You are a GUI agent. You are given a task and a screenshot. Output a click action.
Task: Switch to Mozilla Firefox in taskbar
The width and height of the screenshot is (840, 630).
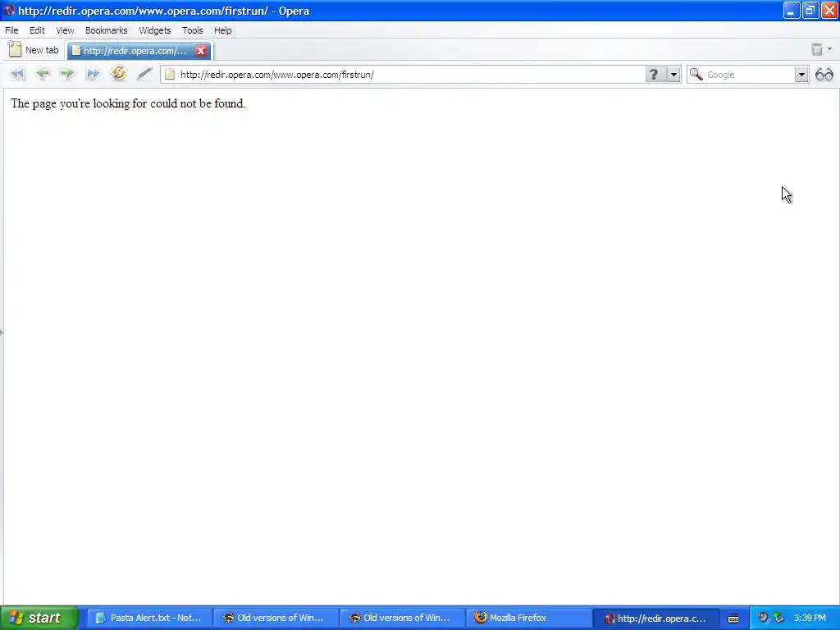(x=529, y=618)
